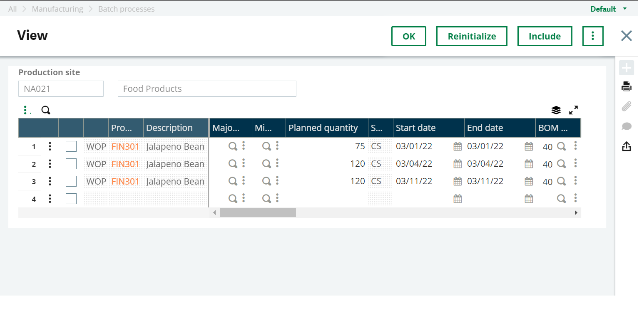Click the layers stack icon above grid
Screen dimensions: 644x318
tap(556, 110)
